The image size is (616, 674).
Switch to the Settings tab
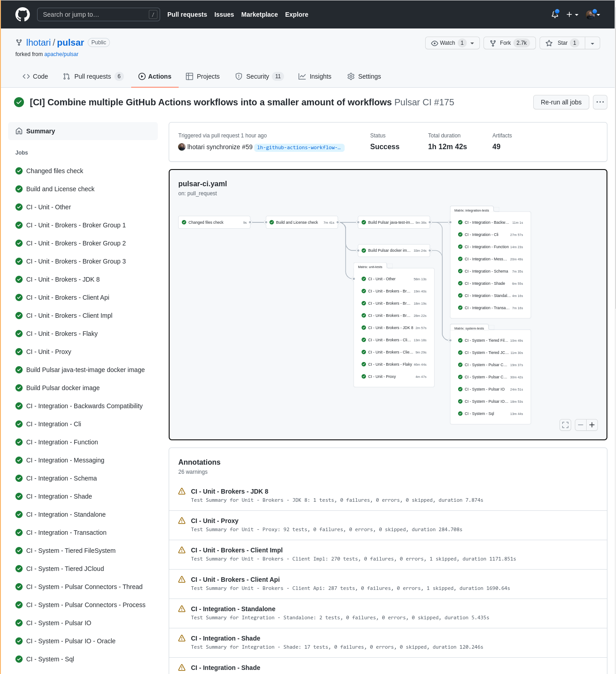pyautogui.click(x=364, y=76)
